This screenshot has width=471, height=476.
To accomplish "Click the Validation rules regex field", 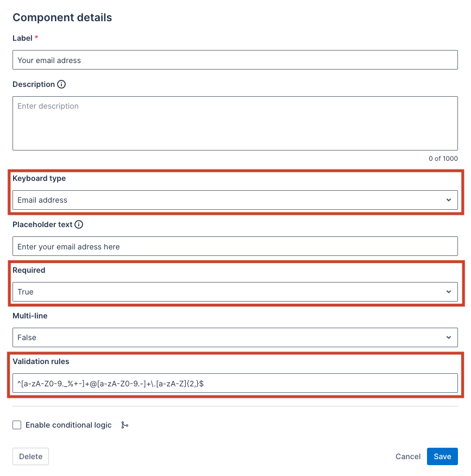I will tap(235, 383).
